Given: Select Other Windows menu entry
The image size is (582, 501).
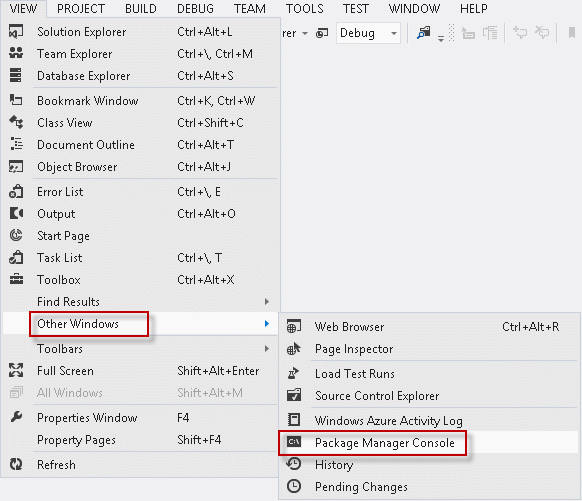Looking at the screenshot, I should tap(140, 324).
